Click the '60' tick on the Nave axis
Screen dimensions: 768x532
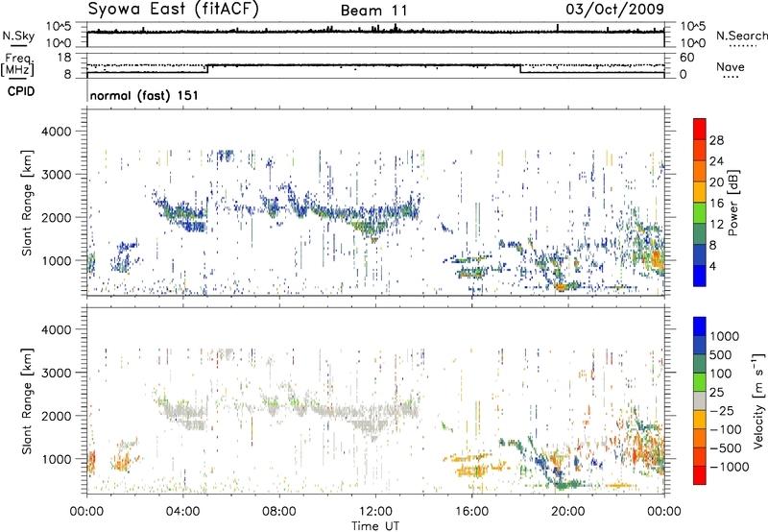(x=687, y=58)
